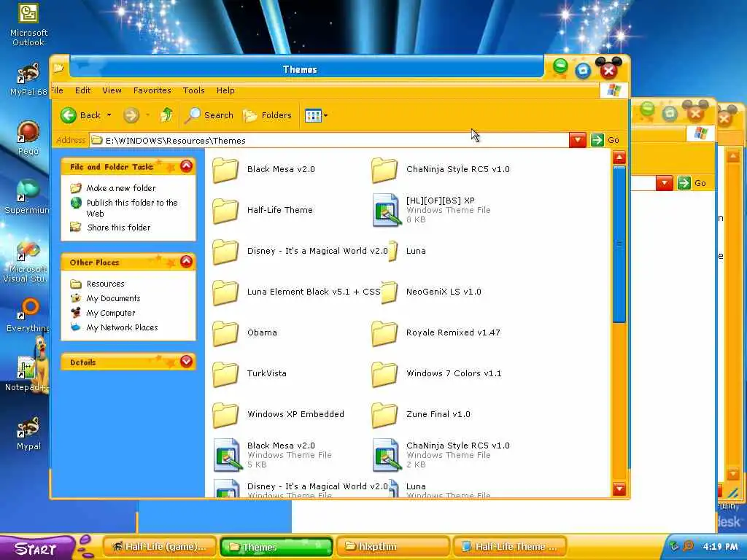
Task: Select the Notepad++ desktop shortcut
Action: point(27,374)
